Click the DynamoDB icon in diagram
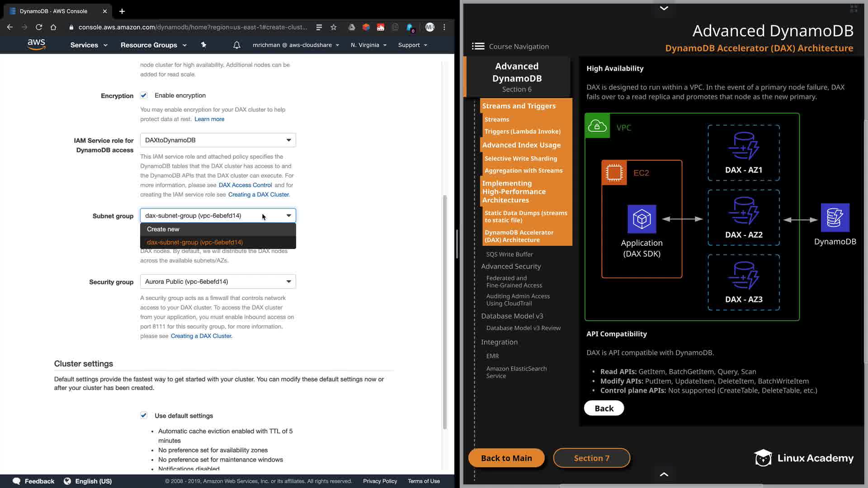 pyautogui.click(x=835, y=218)
